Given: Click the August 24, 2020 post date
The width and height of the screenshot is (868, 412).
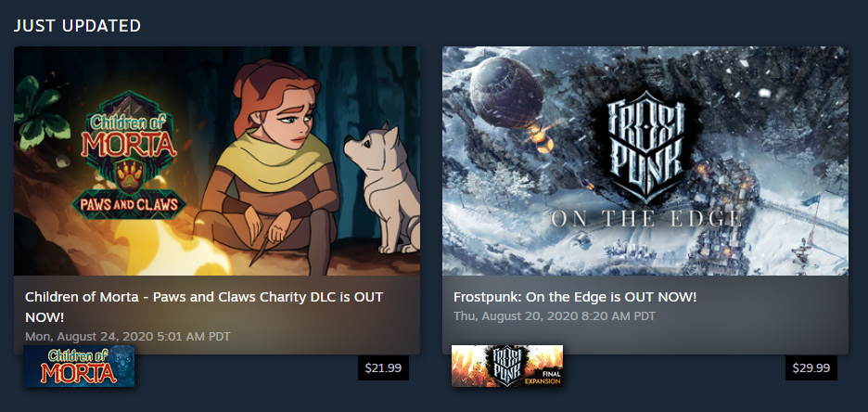Looking at the screenshot, I should 128,336.
